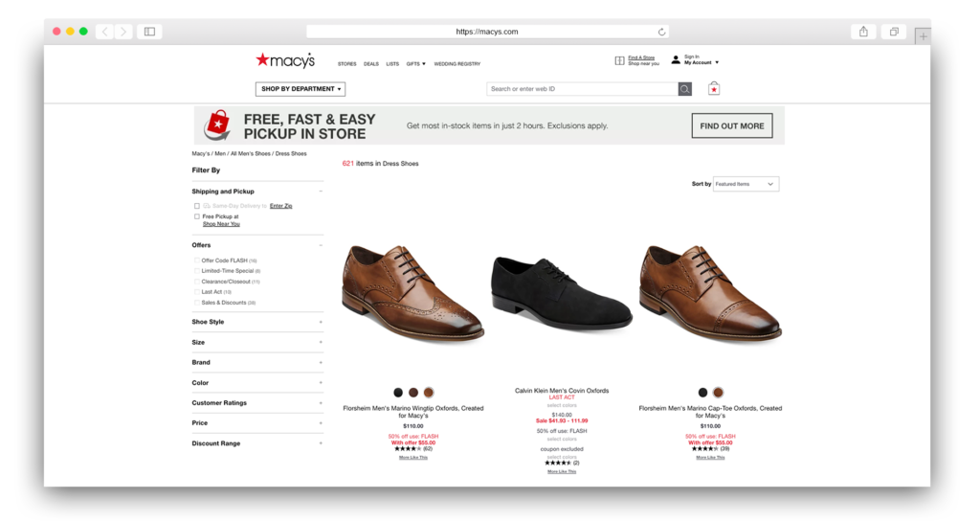Click the Macy's star logo

coord(285,60)
